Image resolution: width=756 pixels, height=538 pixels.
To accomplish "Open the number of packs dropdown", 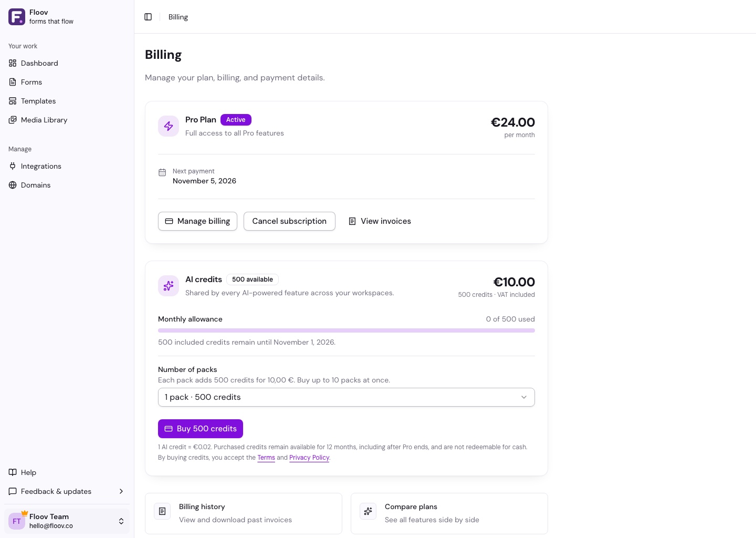I will 346,397.
